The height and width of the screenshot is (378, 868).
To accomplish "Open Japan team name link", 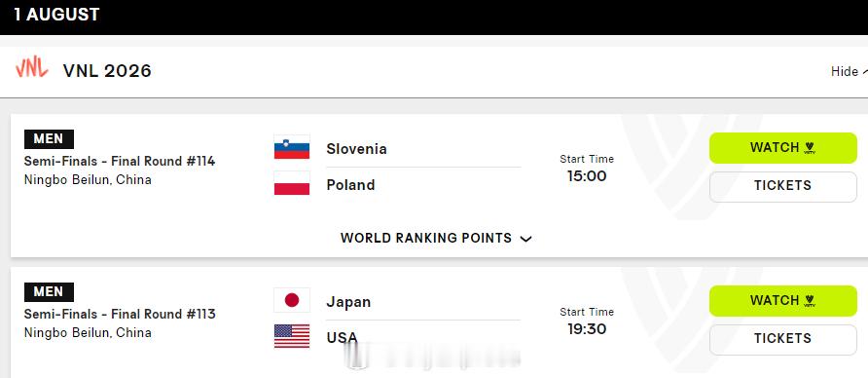I will [348, 302].
